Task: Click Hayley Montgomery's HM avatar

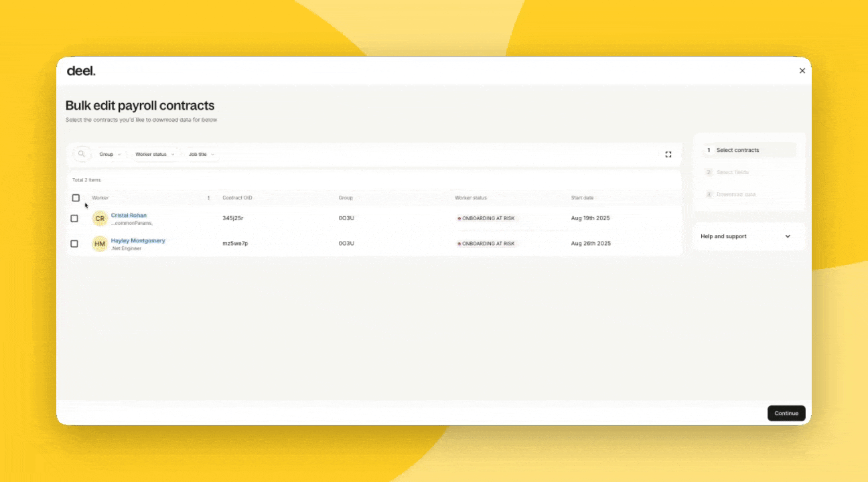Action: 100,244
